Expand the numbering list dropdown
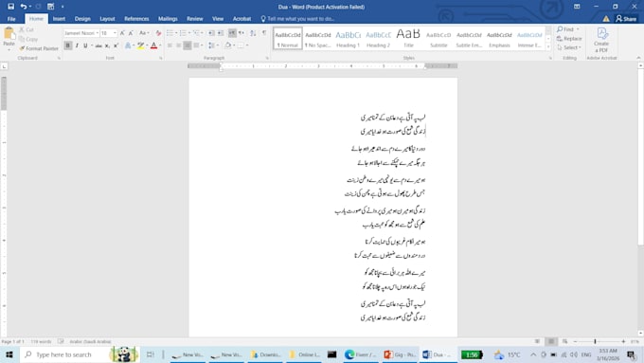The height and width of the screenshot is (363, 644). (x=189, y=33)
